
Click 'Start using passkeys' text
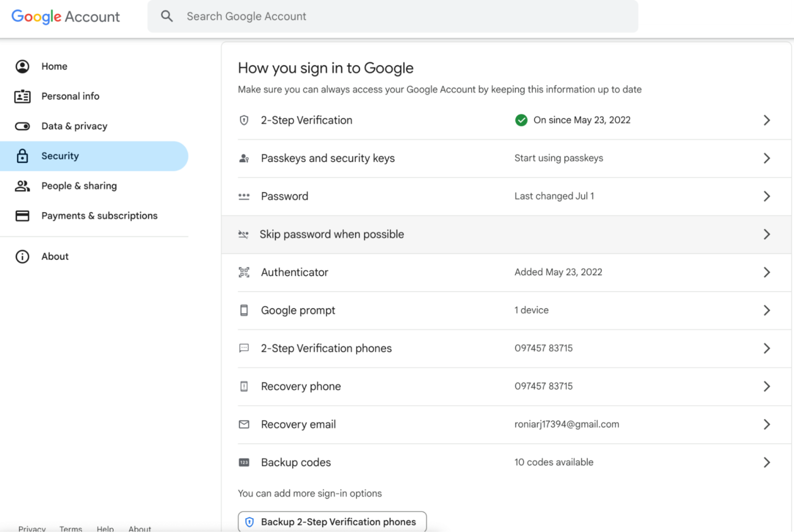pyautogui.click(x=559, y=158)
